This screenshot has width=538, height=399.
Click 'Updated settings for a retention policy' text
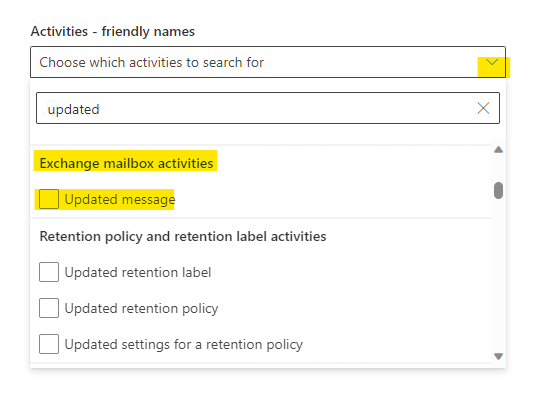[x=184, y=344]
